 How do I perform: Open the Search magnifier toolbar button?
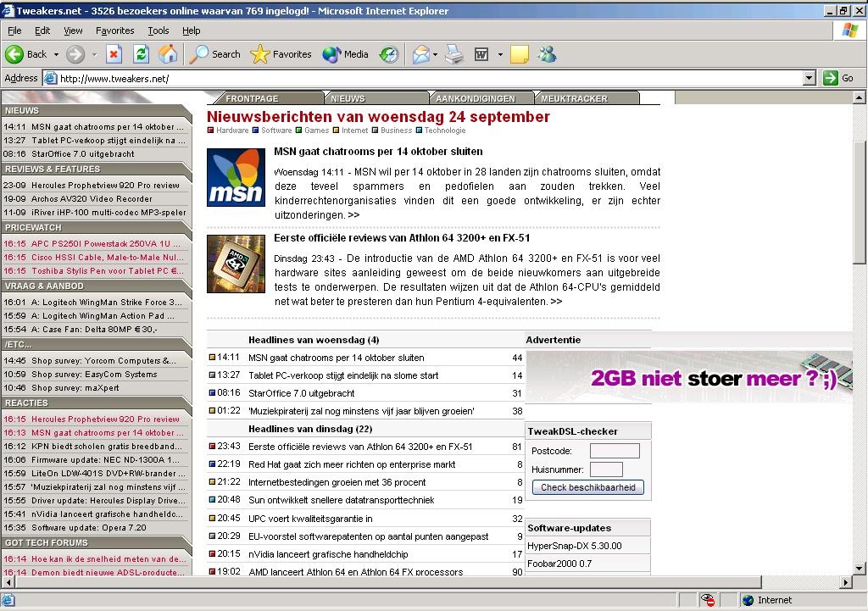click(x=214, y=54)
